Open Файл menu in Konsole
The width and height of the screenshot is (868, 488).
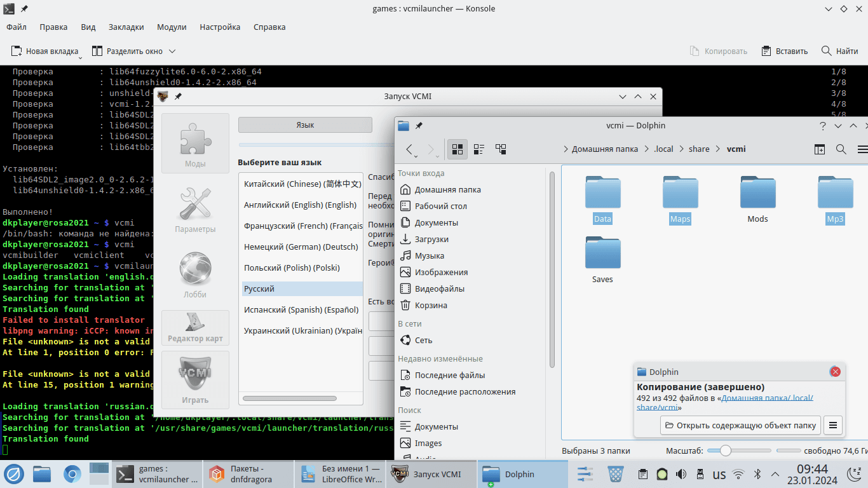(17, 27)
